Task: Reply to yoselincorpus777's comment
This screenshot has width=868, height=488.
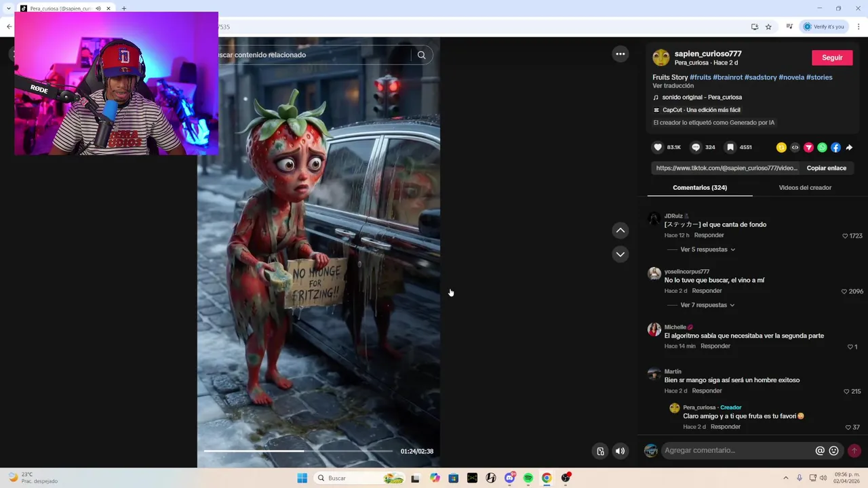Action: pyautogui.click(x=707, y=291)
